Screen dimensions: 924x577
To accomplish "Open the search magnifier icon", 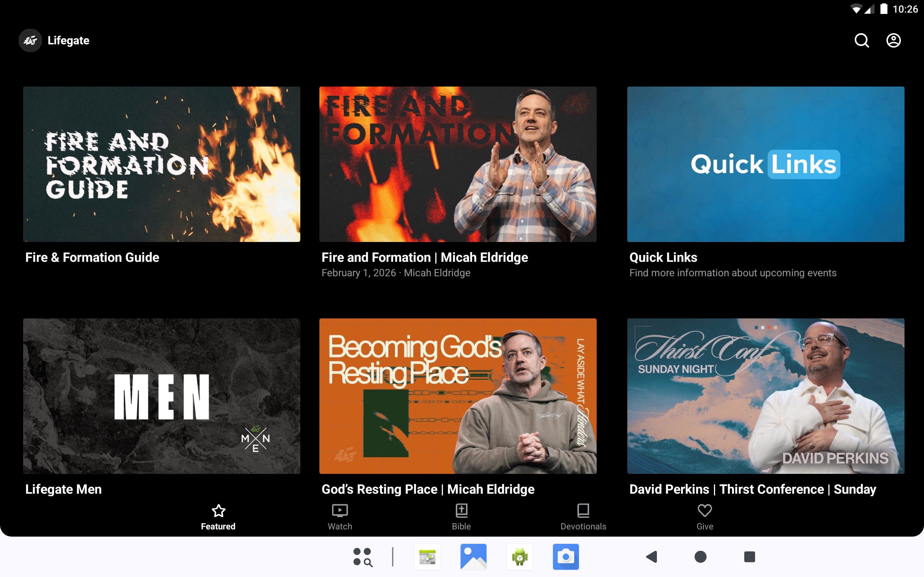I will pos(862,40).
